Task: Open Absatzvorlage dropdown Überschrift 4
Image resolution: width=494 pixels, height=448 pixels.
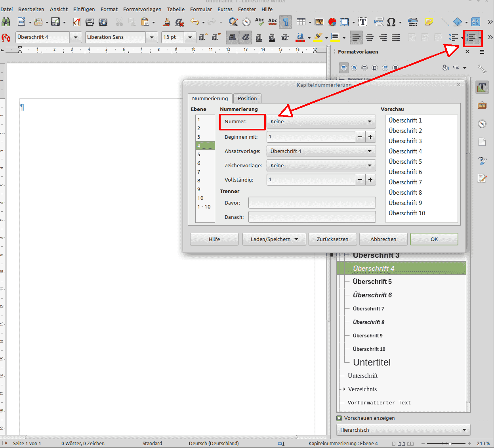Action: coord(321,151)
